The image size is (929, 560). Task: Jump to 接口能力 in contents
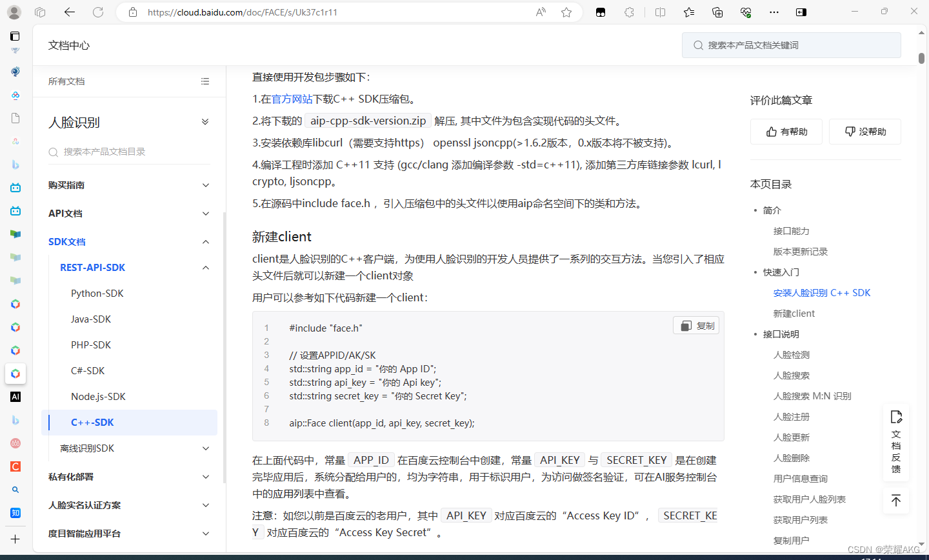coord(792,231)
